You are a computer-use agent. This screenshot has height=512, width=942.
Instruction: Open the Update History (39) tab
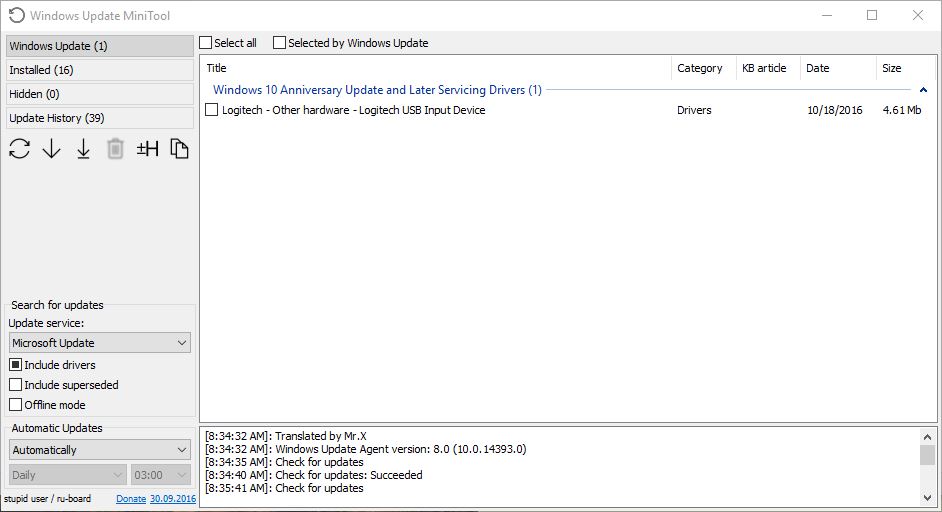pos(100,118)
